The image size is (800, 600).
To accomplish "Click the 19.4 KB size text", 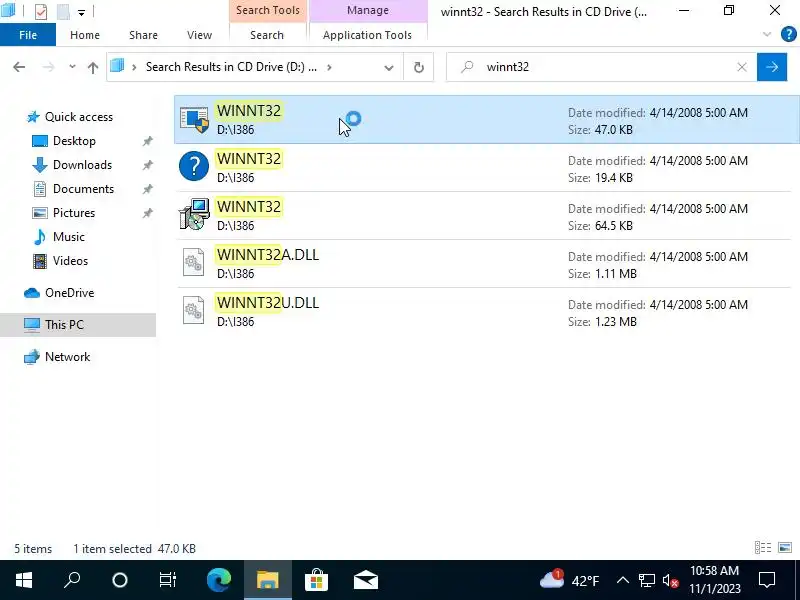I will point(614,178).
